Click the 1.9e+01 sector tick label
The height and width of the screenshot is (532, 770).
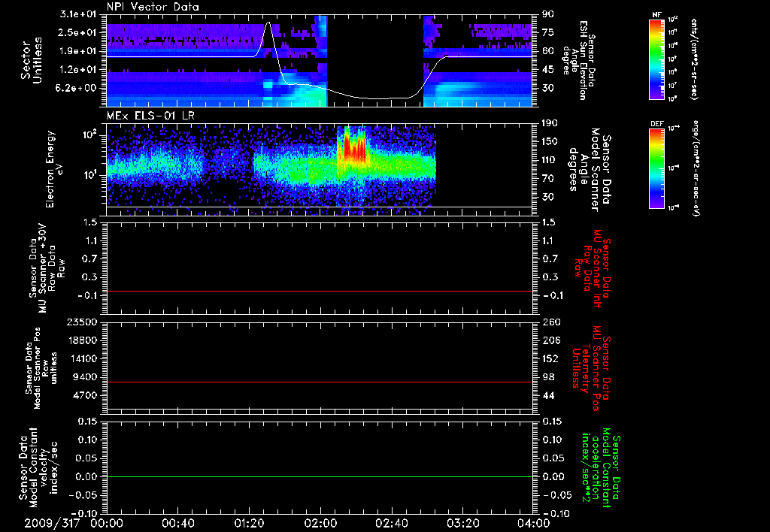click(x=77, y=51)
